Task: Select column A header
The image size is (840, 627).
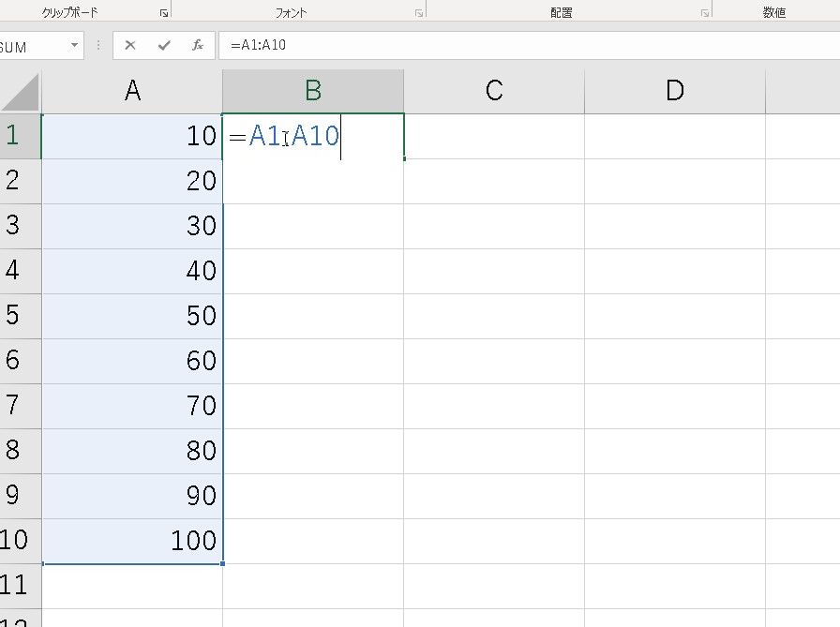Action: [x=132, y=91]
